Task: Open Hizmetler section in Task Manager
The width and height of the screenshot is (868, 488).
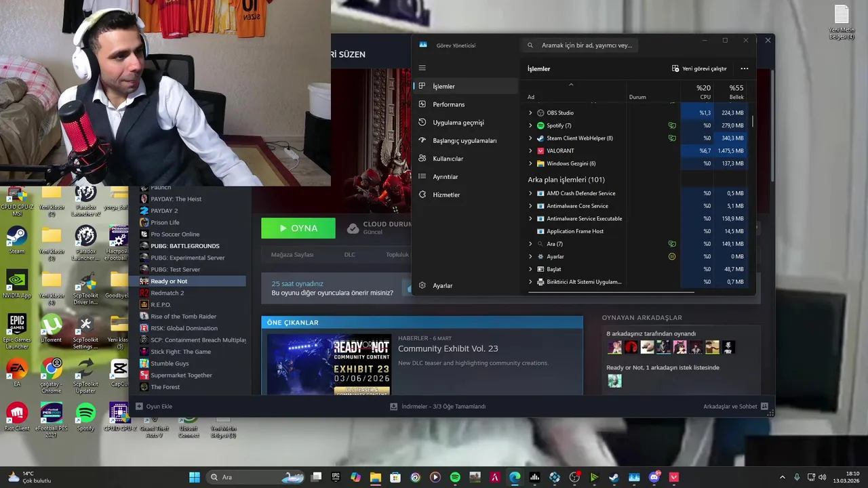Action: 465,195
